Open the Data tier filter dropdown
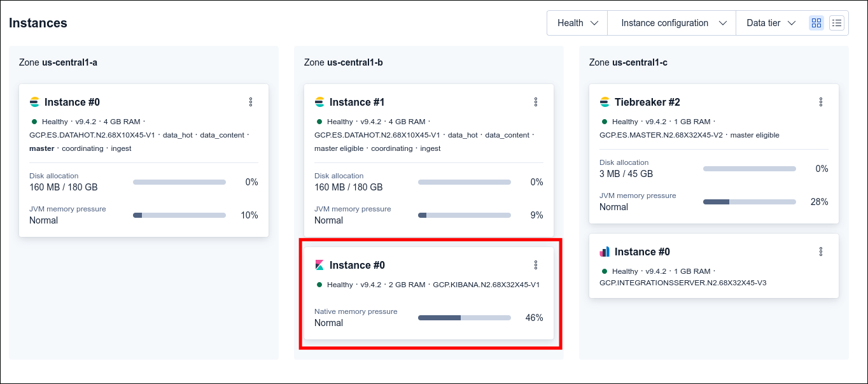Image resolution: width=868 pixels, height=384 pixels. pyautogui.click(x=771, y=23)
